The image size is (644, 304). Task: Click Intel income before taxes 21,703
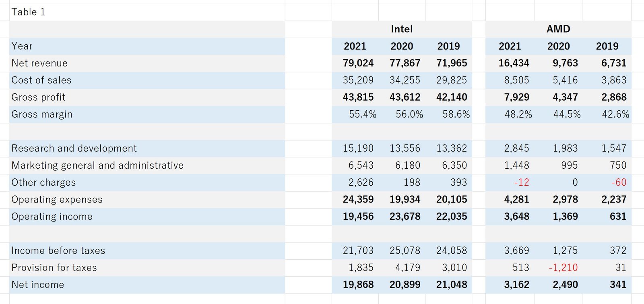358,251
